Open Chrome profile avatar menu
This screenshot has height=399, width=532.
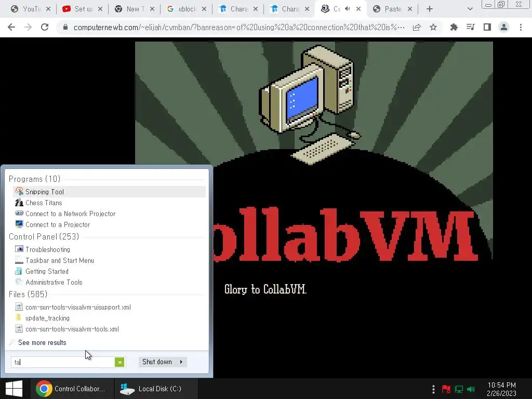(x=504, y=27)
